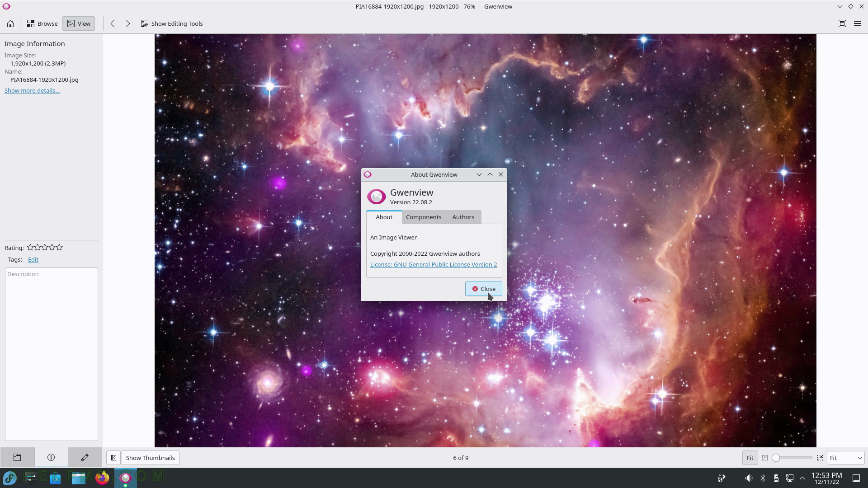Toggle the View mode button
The height and width of the screenshot is (488, 868).
(x=79, y=23)
